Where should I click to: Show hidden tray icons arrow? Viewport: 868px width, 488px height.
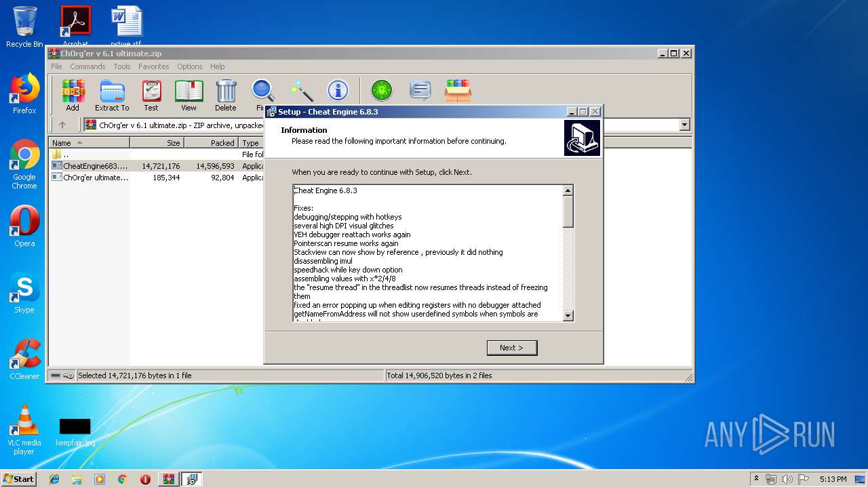756,479
